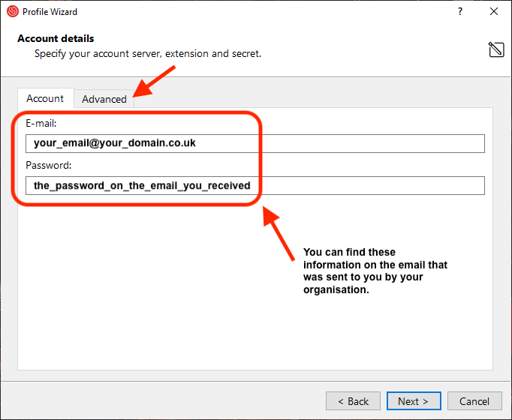Select the Account tab
Screen dimensions: 512x420
tap(45, 98)
